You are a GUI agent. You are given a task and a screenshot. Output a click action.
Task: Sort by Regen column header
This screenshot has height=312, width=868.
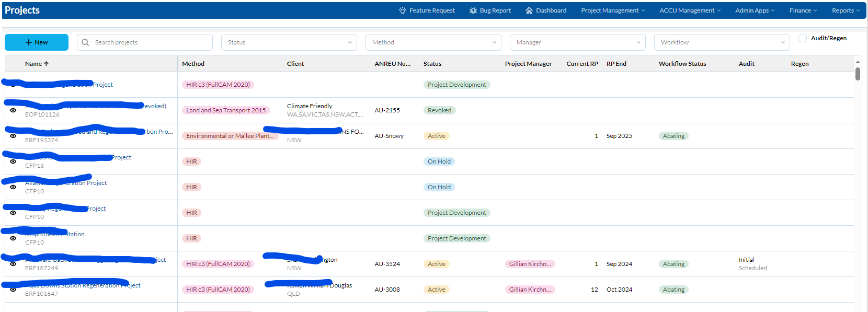(x=800, y=64)
